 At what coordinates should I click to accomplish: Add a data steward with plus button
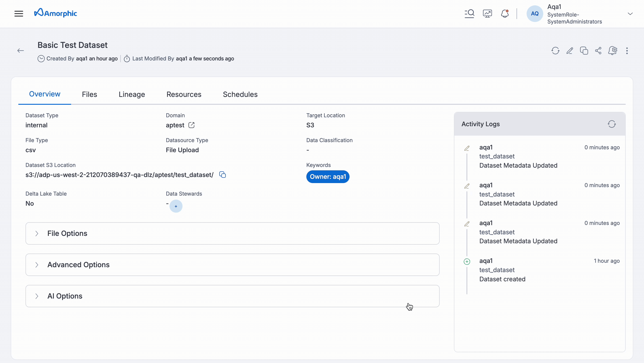[x=176, y=206]
